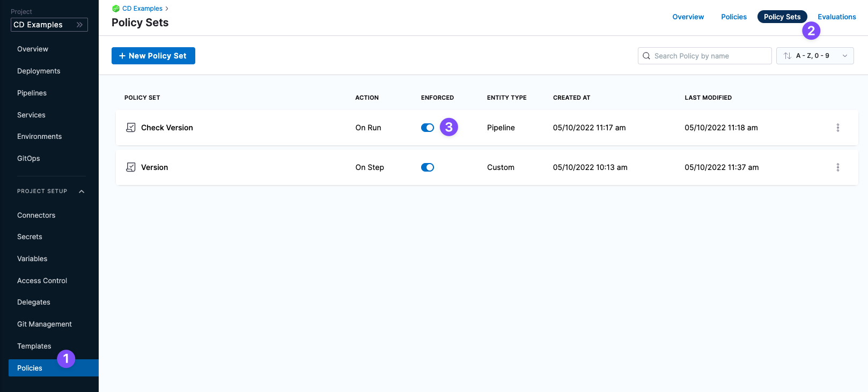Click last modified 05/10/2022 11:37 am

[722, 167]
